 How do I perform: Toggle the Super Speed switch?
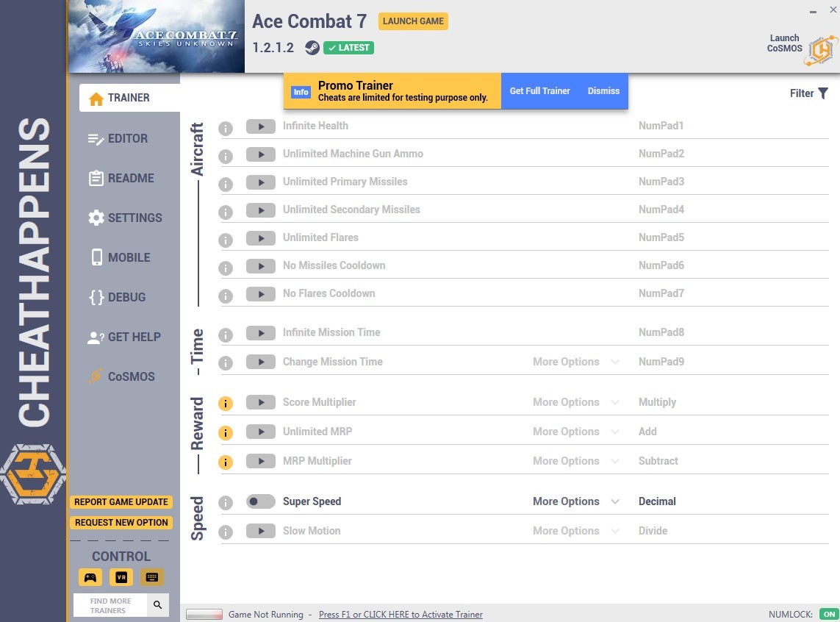point(260,501)
